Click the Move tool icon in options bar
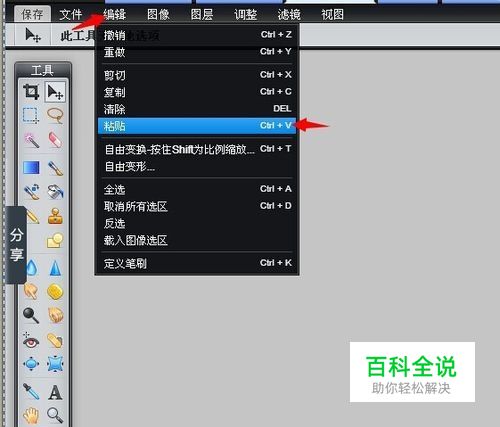 33,35
